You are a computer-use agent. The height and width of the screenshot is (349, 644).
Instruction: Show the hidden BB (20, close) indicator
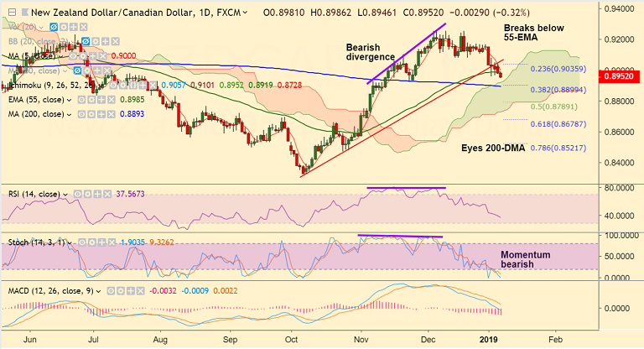tap(86, 41)
